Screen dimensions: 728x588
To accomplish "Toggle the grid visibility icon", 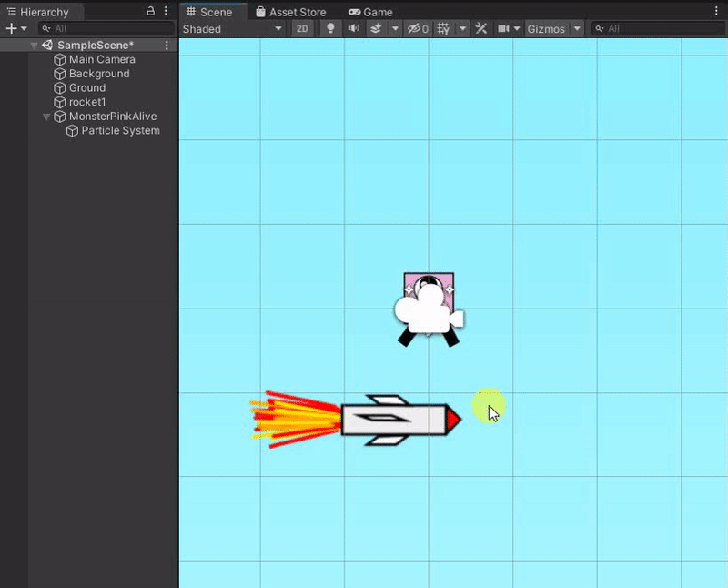I will 443,29.
